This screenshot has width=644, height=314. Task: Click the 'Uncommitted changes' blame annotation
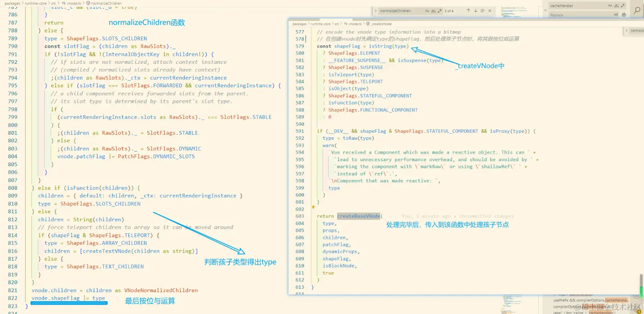[x=486, y=216]
